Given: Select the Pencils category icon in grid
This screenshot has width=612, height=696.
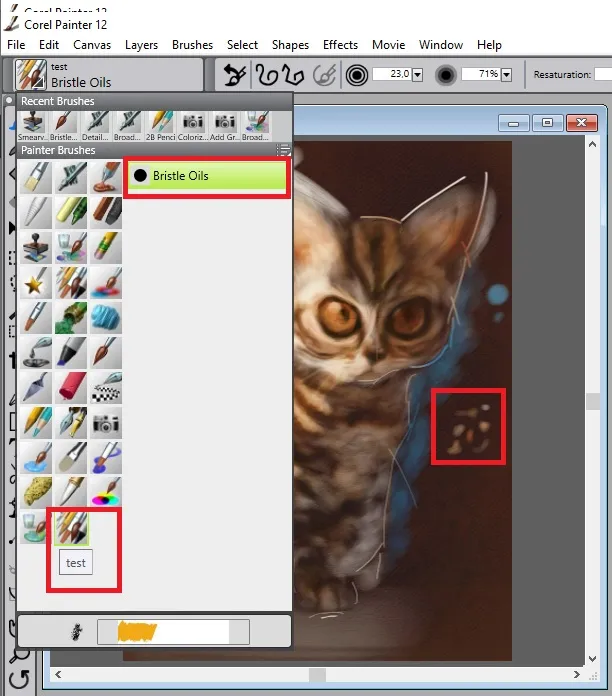Looking at the screenshot, I should click(36, 423).
